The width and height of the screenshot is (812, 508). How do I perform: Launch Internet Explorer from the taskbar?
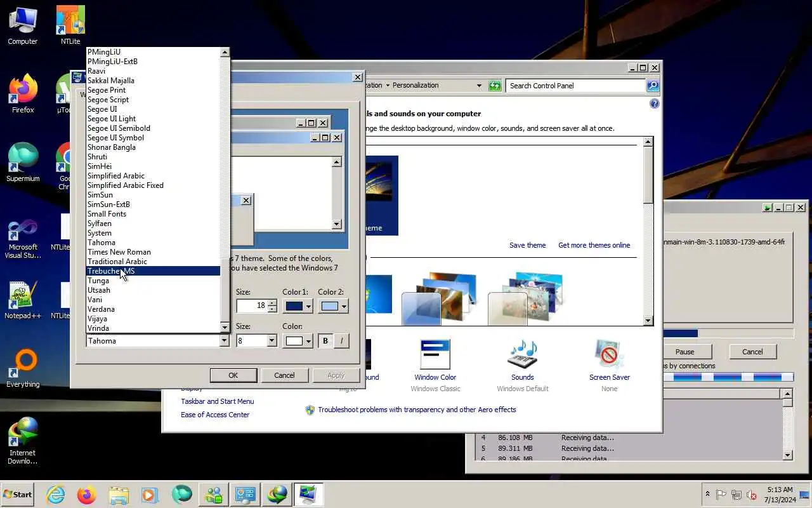point(56,494)
